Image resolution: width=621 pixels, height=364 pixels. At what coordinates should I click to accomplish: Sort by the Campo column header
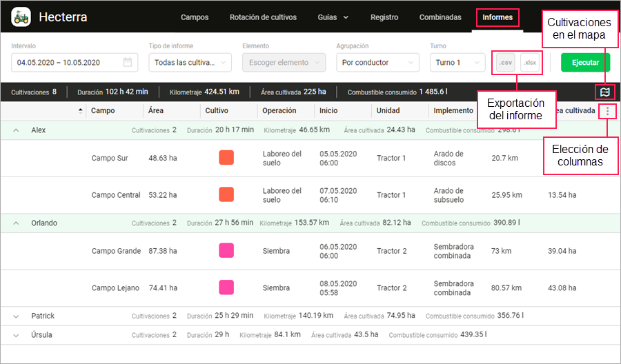pyautogui.click(x=103, y=111)
